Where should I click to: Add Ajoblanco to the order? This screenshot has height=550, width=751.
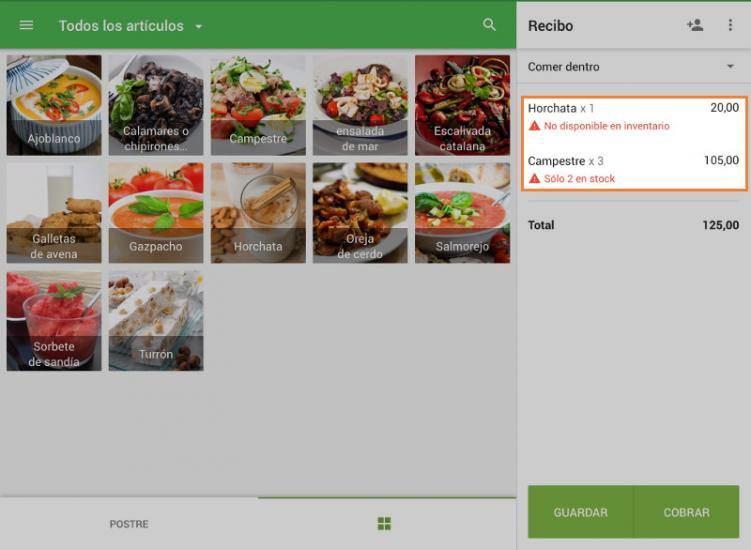coord(54,105)
